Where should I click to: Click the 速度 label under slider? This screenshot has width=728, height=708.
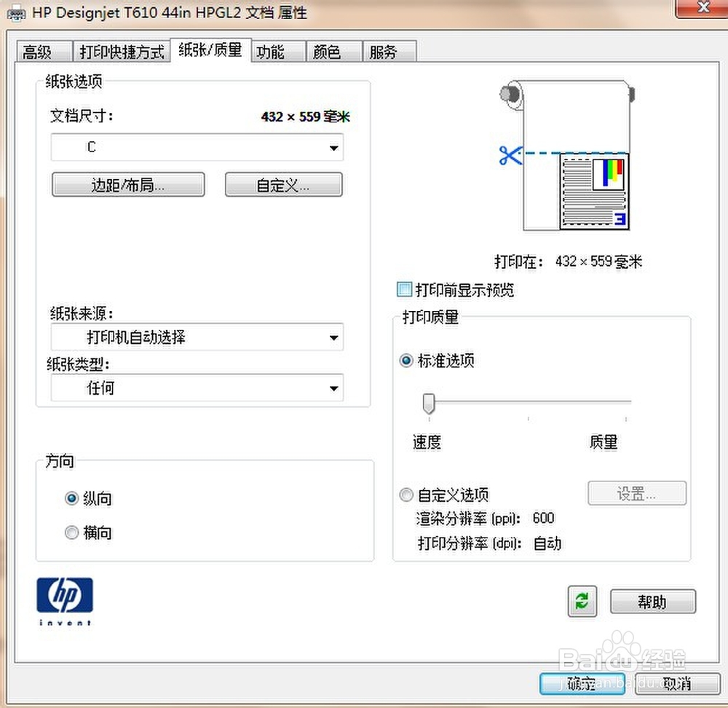[427, 442]
